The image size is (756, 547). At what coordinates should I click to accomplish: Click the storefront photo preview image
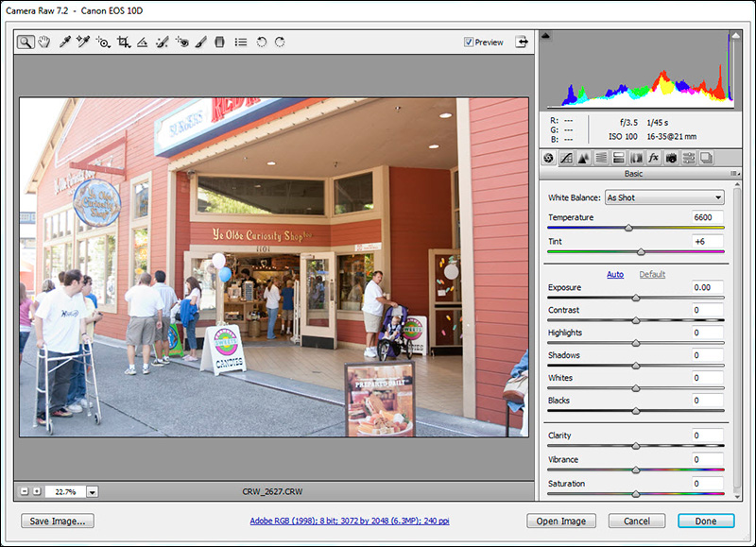274,267
